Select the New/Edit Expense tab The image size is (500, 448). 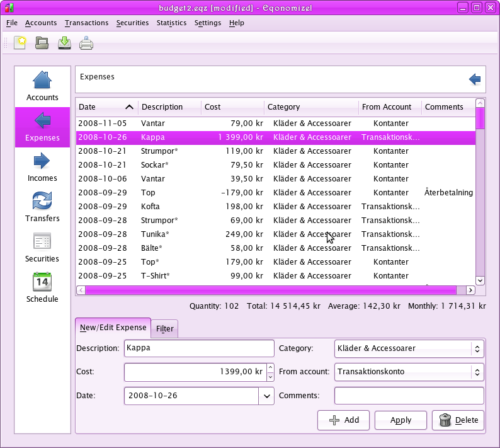point(113,328)
